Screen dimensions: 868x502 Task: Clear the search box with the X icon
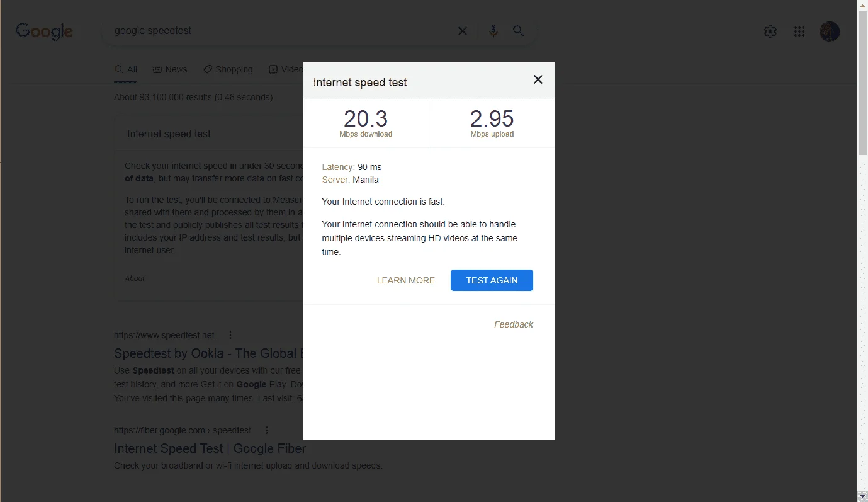(x=463, y=31)
